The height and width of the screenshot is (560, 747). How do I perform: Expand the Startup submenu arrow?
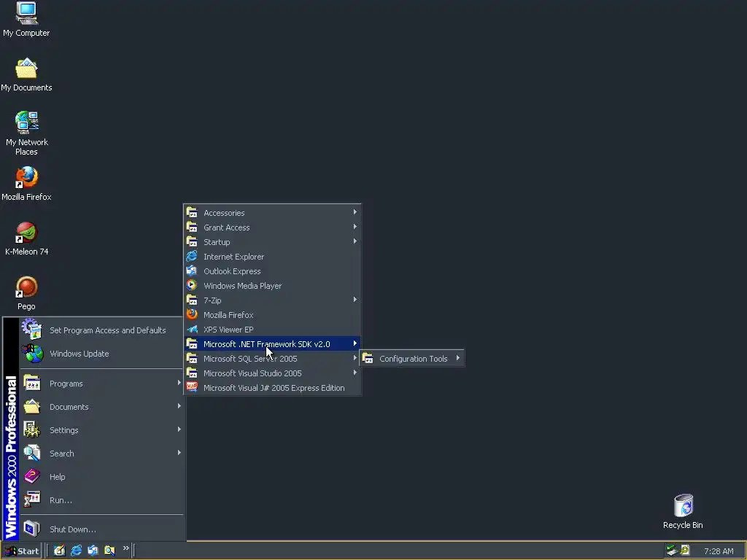tap(355, 241)
